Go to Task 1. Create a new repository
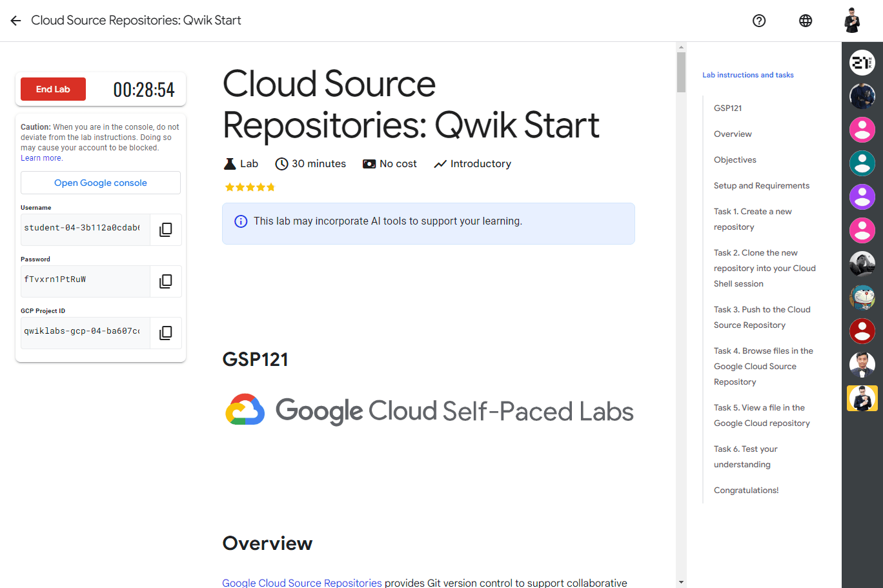Viewport: 883px width, 588px height. click(x=753, y=219)
